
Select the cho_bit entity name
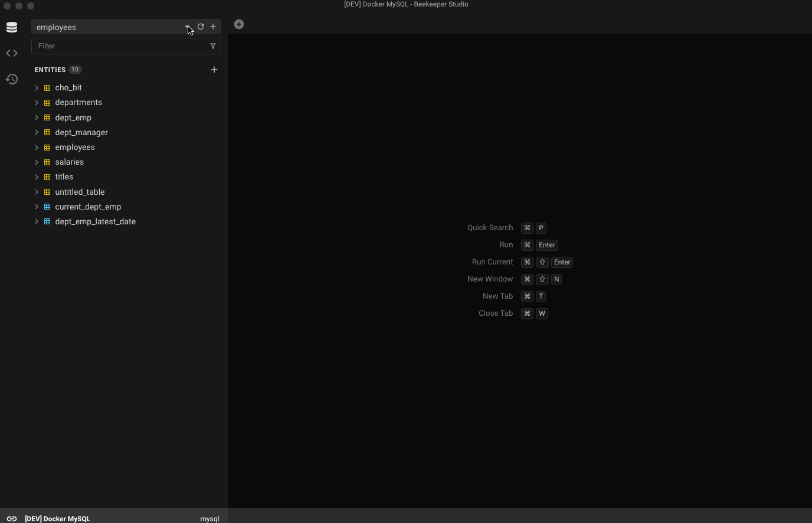coord(68,87)
